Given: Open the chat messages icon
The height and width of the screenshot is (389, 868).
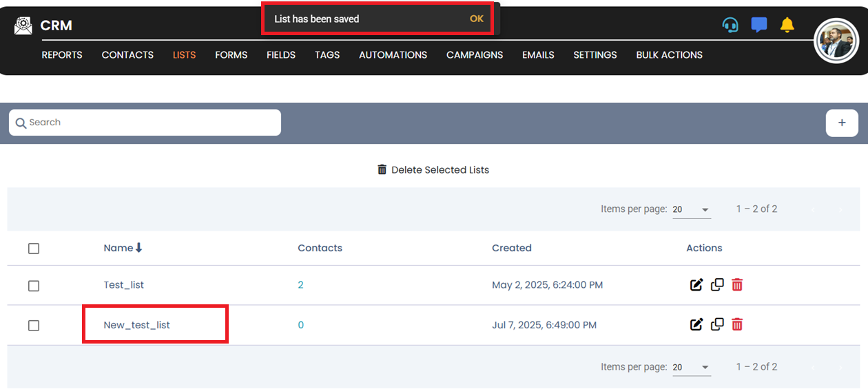Looking at the screenshot, I should [759, 25].
